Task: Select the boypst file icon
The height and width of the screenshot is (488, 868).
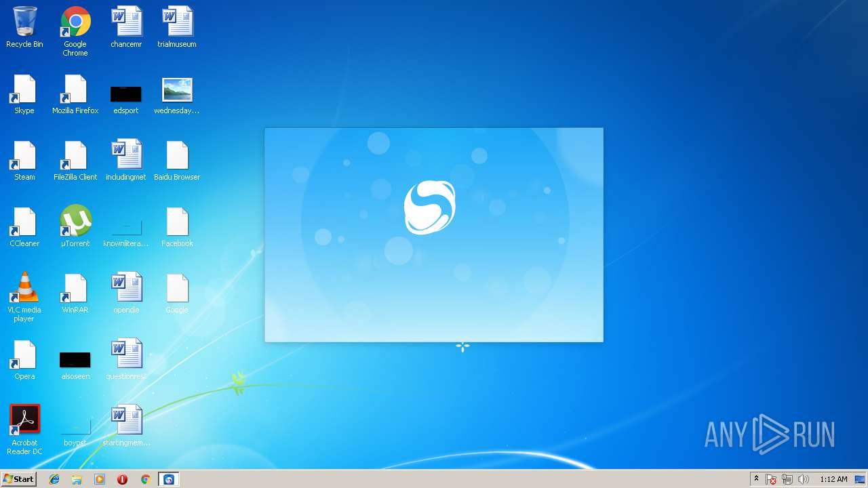Action: 75,433
